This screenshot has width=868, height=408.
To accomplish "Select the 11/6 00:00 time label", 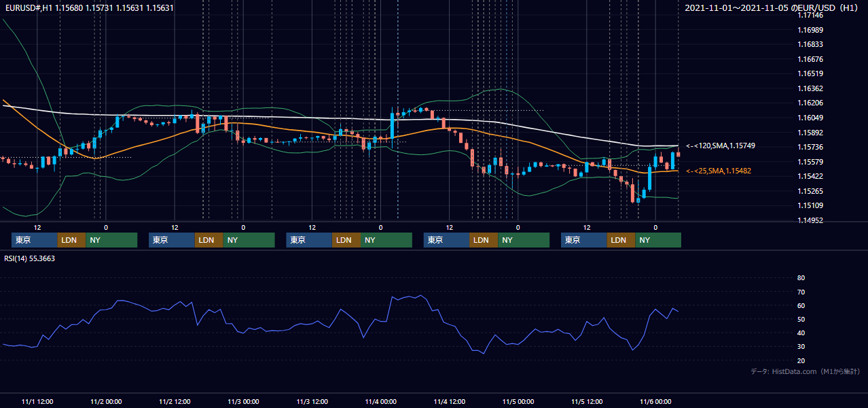I will pos(655,401).
